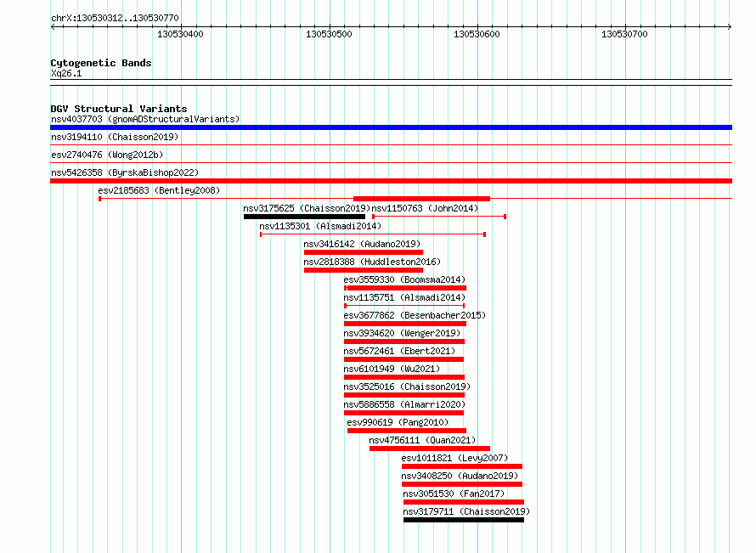Click the nsv1150763 thin red bar

point(439,217)
